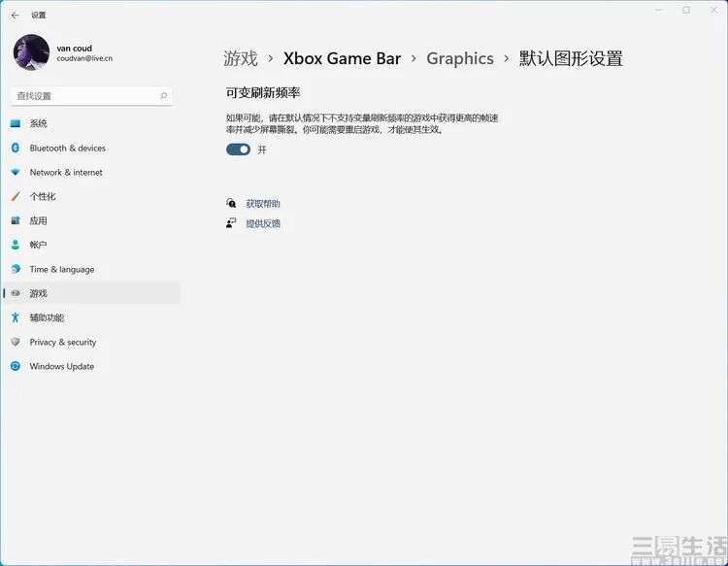Click the Windows Update sync icon
The width and height of the screenshot is (728, 566).
pos(16,366)
